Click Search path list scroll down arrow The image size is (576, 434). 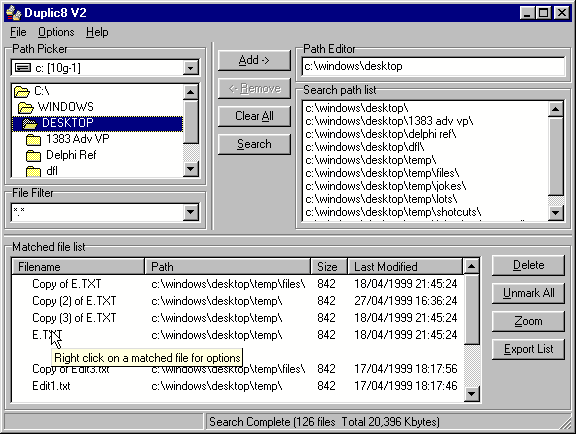tap(555, 213)
